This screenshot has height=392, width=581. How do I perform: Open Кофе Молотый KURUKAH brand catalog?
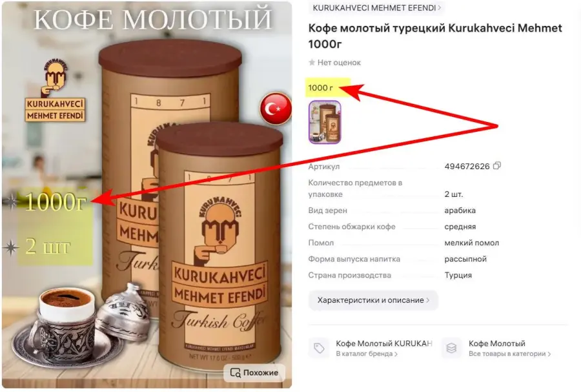pyautogui.click(x=384, y=344)
